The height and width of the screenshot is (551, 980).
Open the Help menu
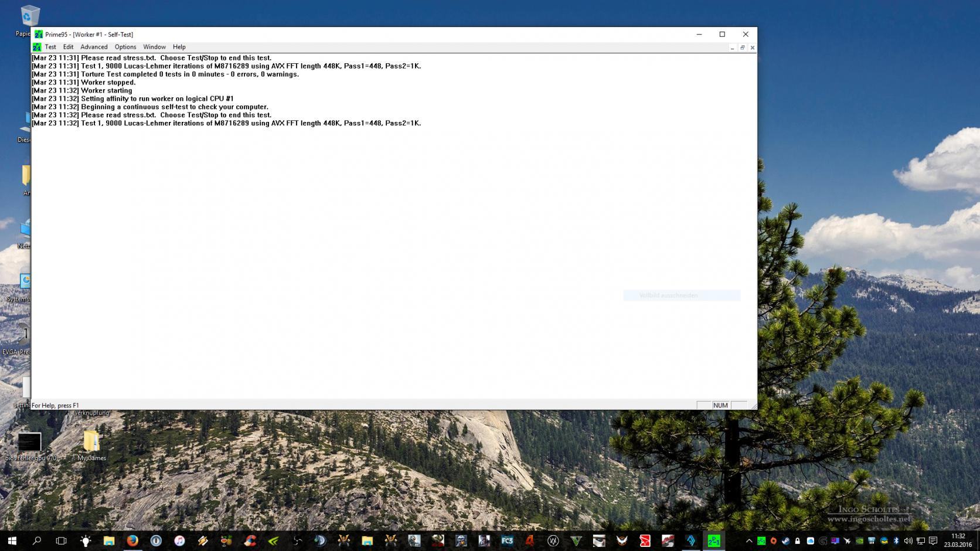click(179, 47)
